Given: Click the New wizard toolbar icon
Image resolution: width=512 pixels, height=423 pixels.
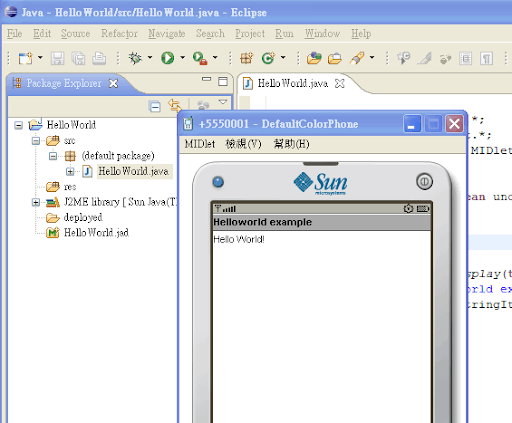Looking at the screenshot, I should tap(25, 58).
